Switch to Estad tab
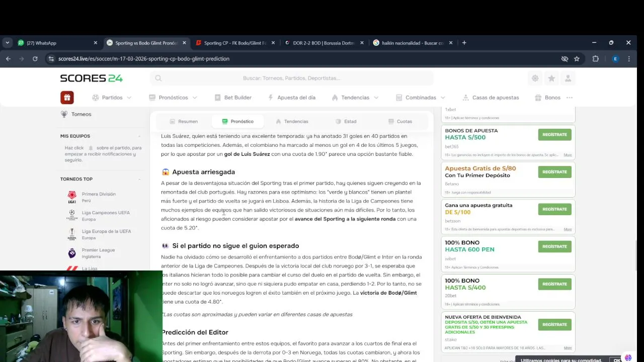Screen dimensions: 644x362 (x=346, y=122)
